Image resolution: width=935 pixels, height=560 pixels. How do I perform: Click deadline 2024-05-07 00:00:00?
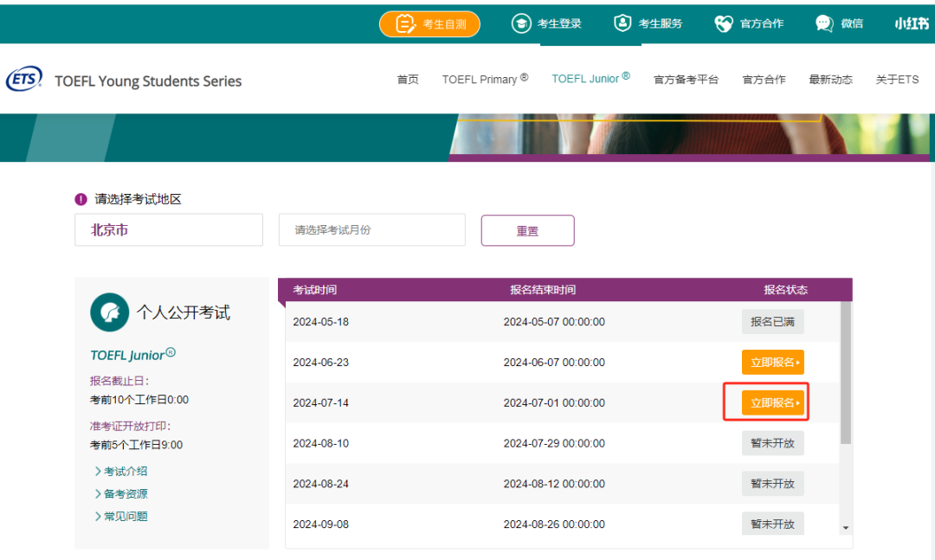[x=554, y=322]
